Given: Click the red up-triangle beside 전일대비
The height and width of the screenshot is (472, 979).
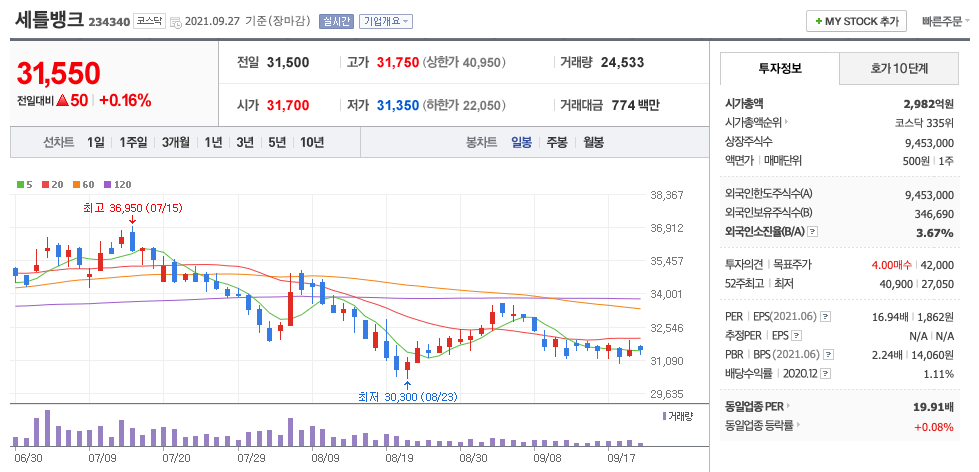Looking at the screenshot, I should click(62, 101).
